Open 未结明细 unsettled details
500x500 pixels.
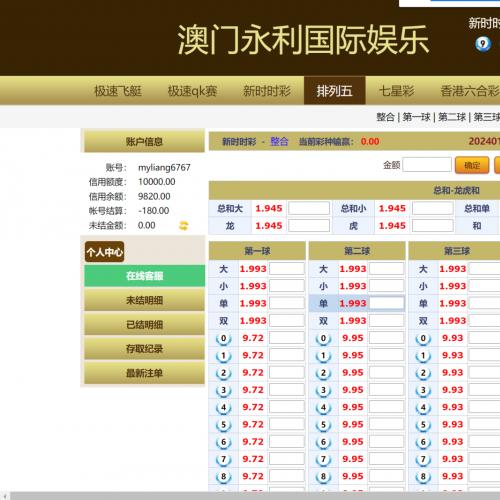click(144, 300)
